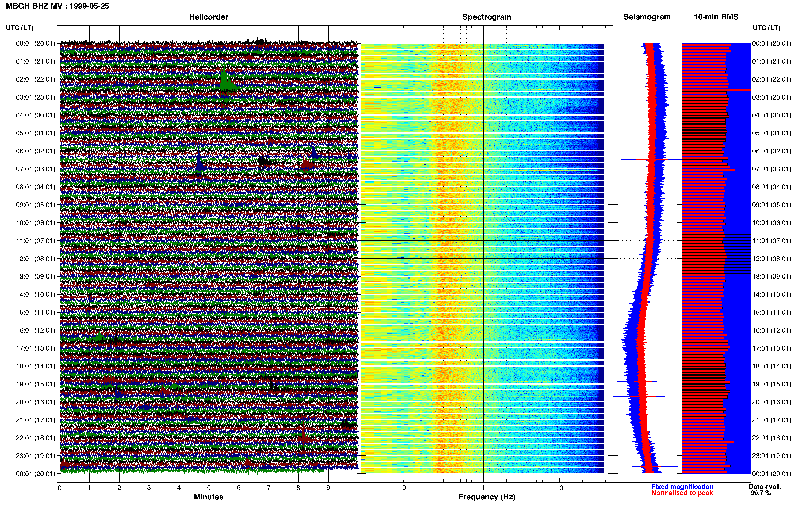The height and width of the screenshot is (508, 812).
Task: Click the 10 Hz frequency tick label
Action: (x=559, y=488)
